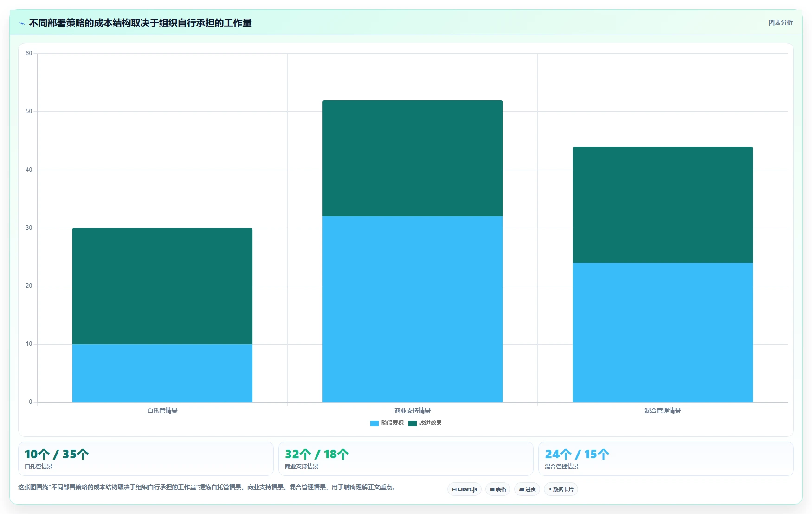
Task: Open the 10个 / 35个 data card
Action: [146, 459]
